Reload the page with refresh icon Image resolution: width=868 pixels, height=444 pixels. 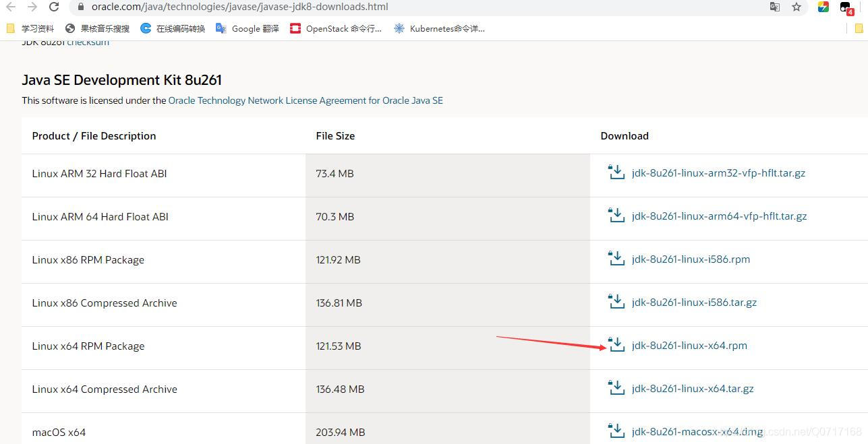click(x=54, y=7)
